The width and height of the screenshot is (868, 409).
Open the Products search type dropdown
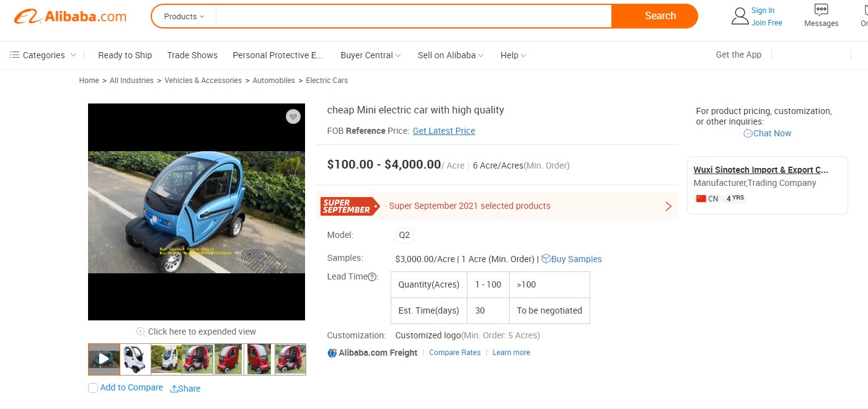pyautogui.click(x=184, y=17)
